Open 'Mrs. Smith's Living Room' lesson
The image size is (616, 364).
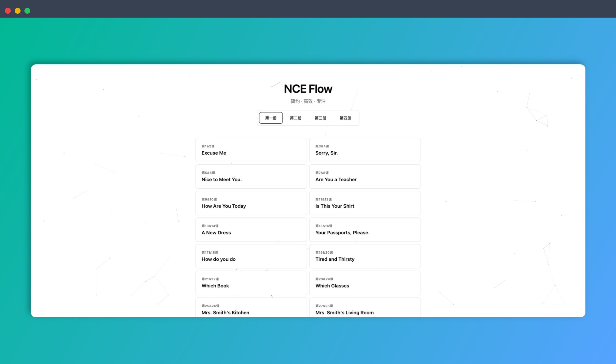point(365,309)
